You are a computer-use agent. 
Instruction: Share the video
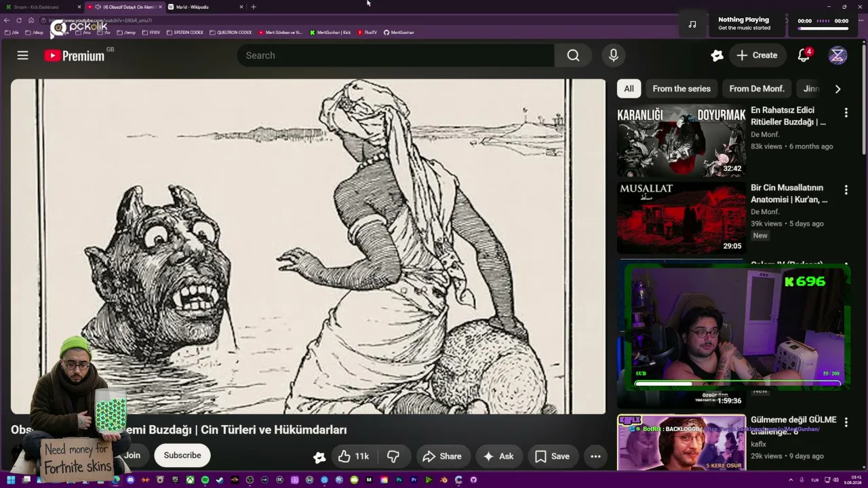(442, 456)
